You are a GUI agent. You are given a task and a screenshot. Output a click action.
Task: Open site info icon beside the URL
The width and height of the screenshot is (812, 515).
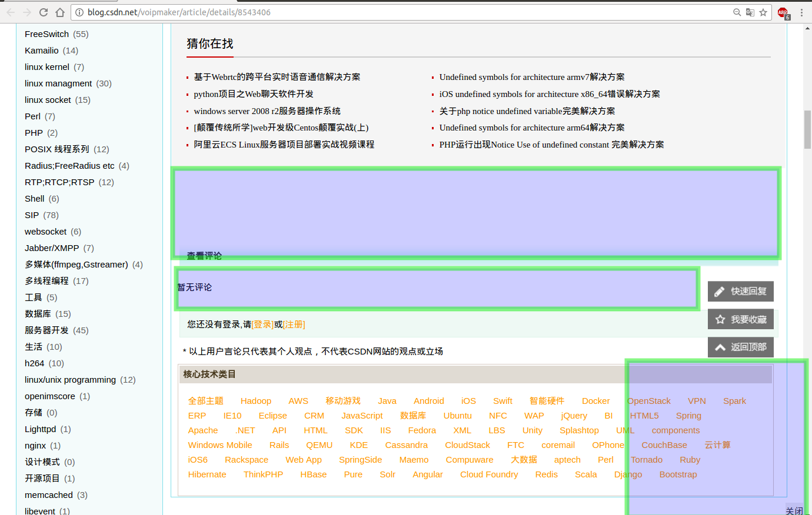[x=79, y=12]
